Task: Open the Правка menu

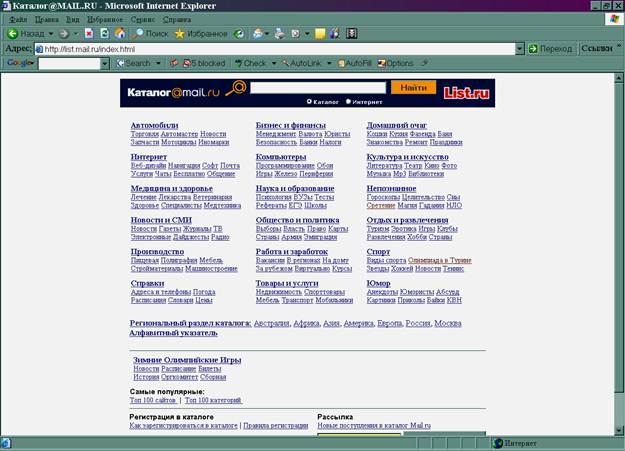Action: tap(47, 19)
